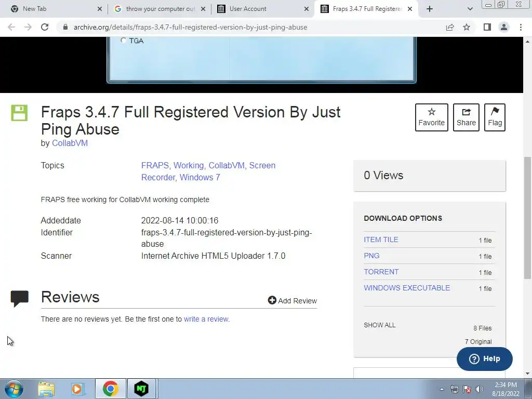This screenshot has width=532, height=399.
Task: Close the Google search tab
Action: [203, 9]
